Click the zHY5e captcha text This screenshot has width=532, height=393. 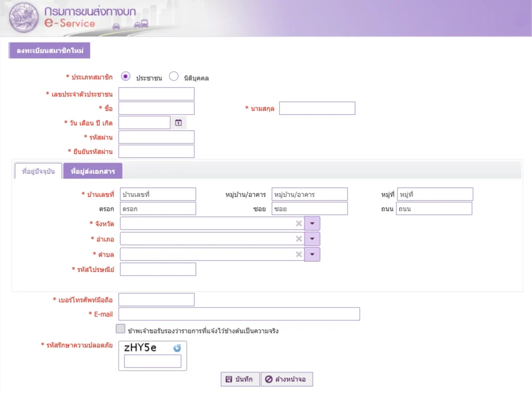tap(140, 347)
